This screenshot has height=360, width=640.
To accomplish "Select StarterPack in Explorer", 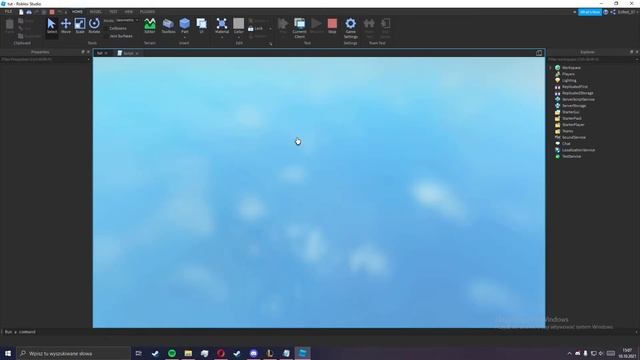I will pyautogui.click(x=572, y=118).
